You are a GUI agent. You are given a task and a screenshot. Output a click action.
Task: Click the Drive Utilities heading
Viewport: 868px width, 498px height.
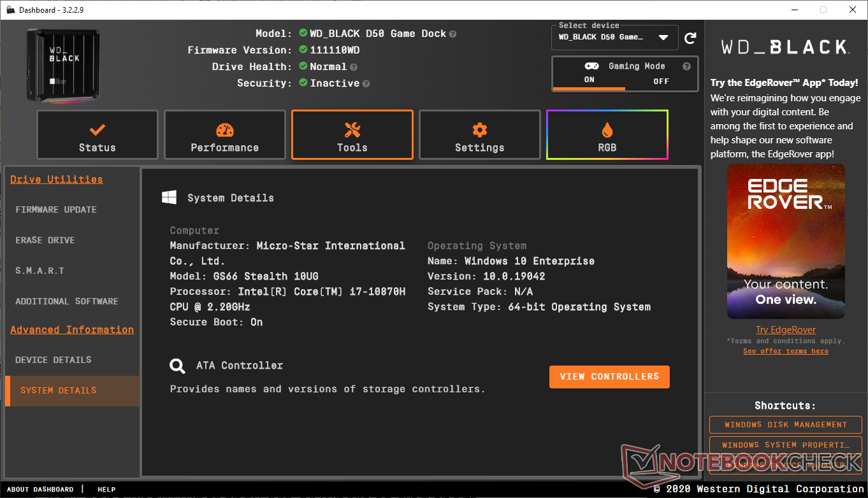[56, 180]
